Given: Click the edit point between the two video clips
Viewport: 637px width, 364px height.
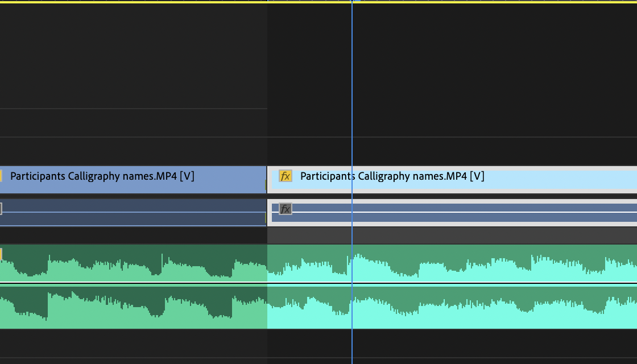Looking at the screenshot, I should click(267, 179).
